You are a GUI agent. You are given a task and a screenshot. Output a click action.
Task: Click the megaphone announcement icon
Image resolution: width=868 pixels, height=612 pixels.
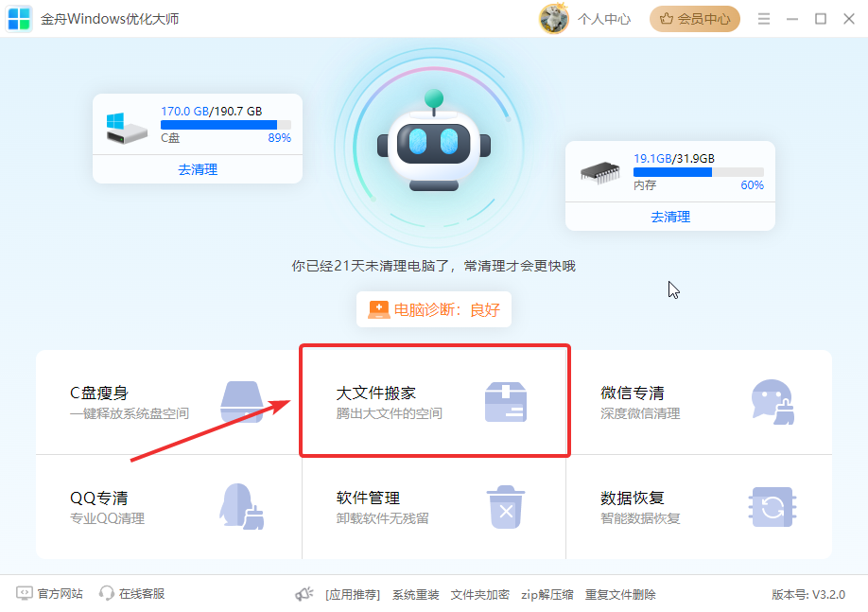click(x=304, y=594)
